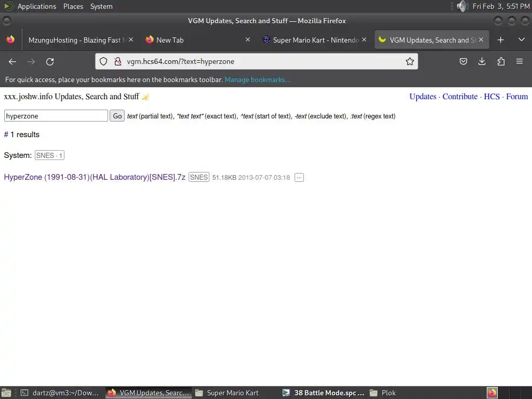Switch to VGM Updates Firefox taskbar entry
The image size is (532, 399).
click(x=149, y=393)
